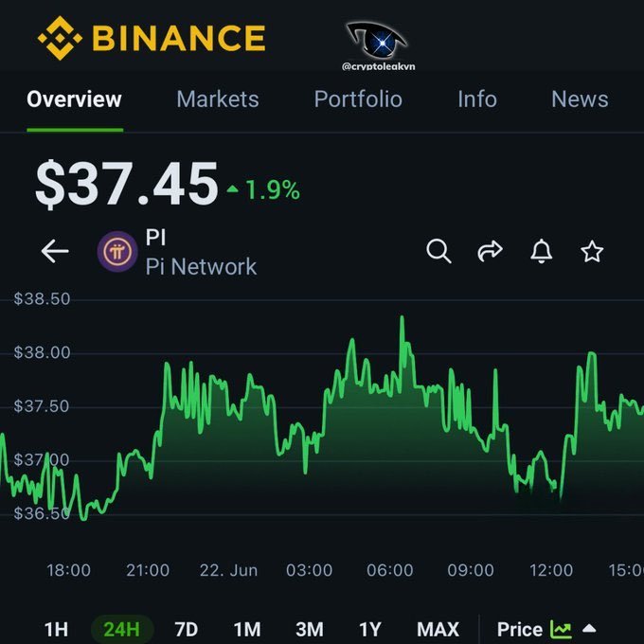
Task: Click the $38.00 axis label
Action: (x=42, y=352)
